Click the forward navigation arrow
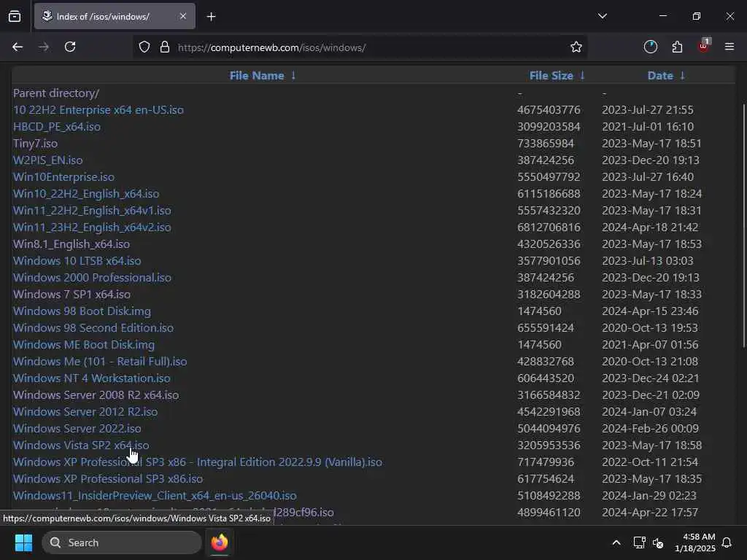 (43, 47)
